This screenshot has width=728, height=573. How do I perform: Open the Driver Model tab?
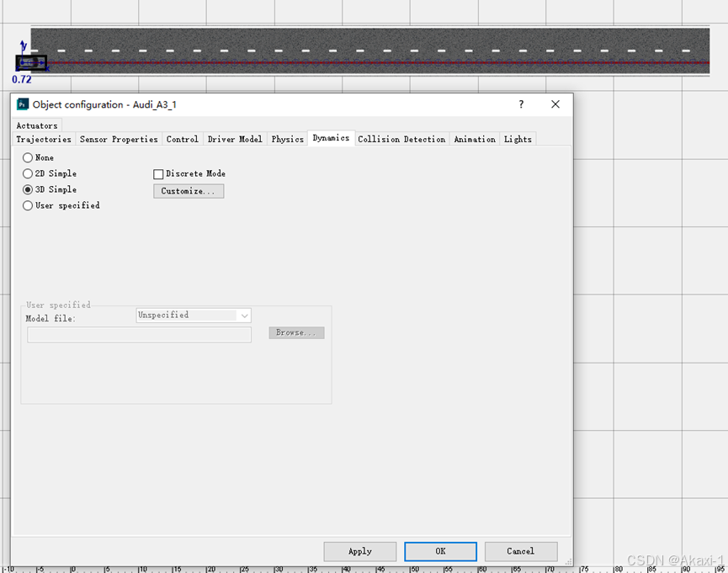[235, 139]
